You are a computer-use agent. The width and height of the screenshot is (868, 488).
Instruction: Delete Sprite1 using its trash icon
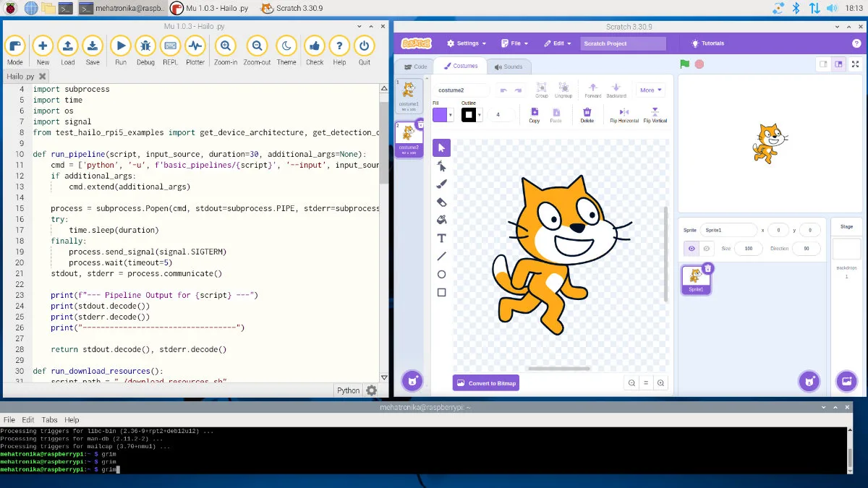point(708,268)
